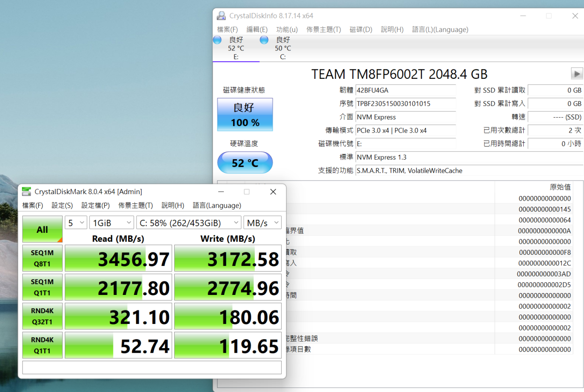This screenshot has width=584, height=392.
Task: Click the 磁碟機代號 field showing E:
Action: 406,144
